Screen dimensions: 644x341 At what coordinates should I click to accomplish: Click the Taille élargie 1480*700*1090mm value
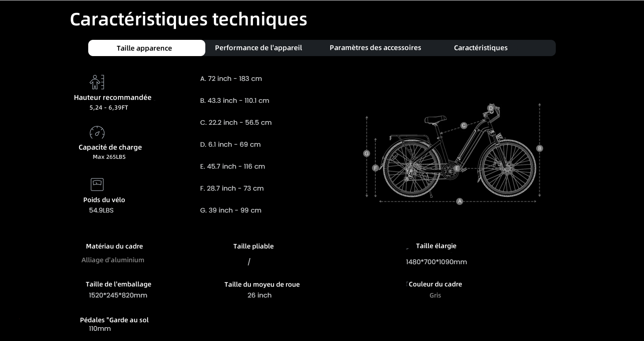436,262
